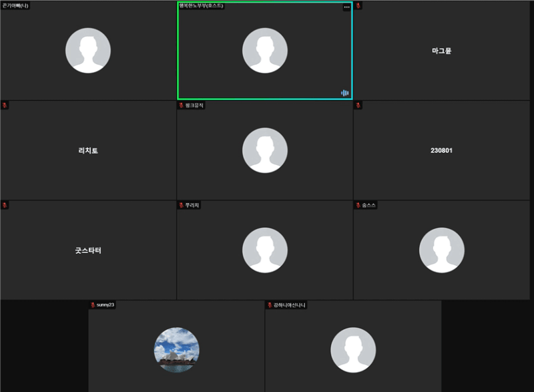534x392 pixels.
Task: Click the blue audio level indicator on the host tile
Action: point(344,93)
